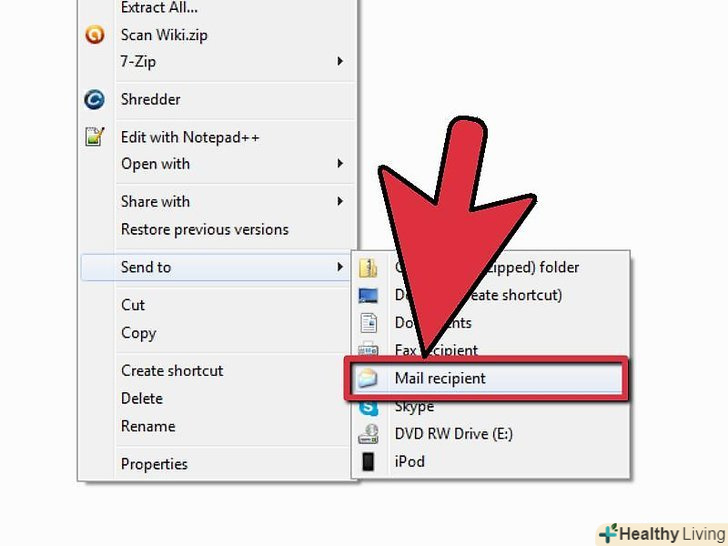Select Properties in the context menu
Screen dimensions: 728x546
tap(154, 464)
